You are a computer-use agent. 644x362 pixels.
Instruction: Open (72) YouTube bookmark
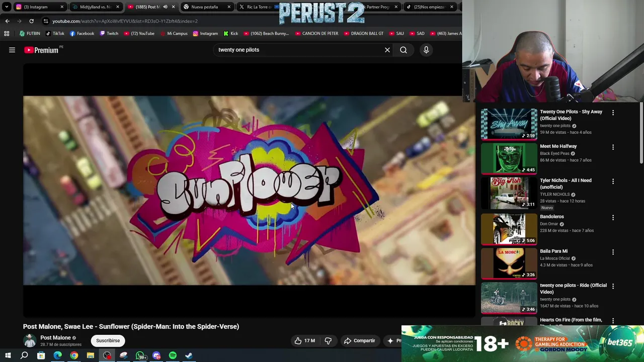(139, 34)
